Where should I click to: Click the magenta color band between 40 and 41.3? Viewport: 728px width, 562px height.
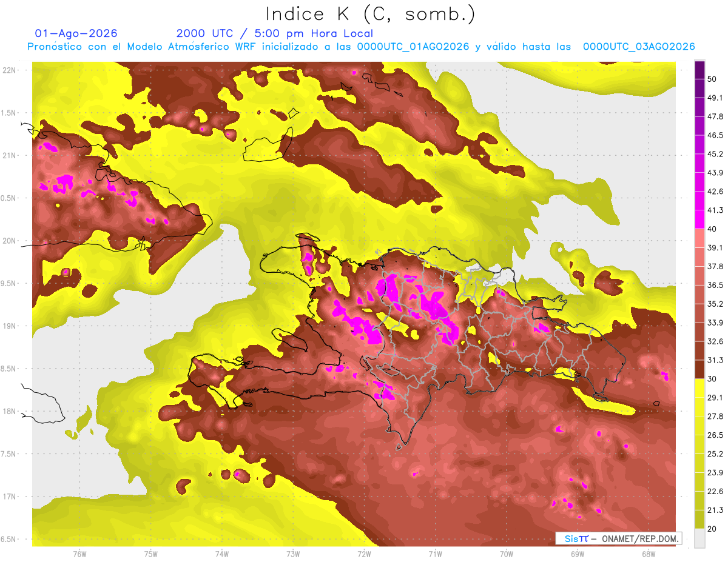pyautogui.click(x=699, y=219)
